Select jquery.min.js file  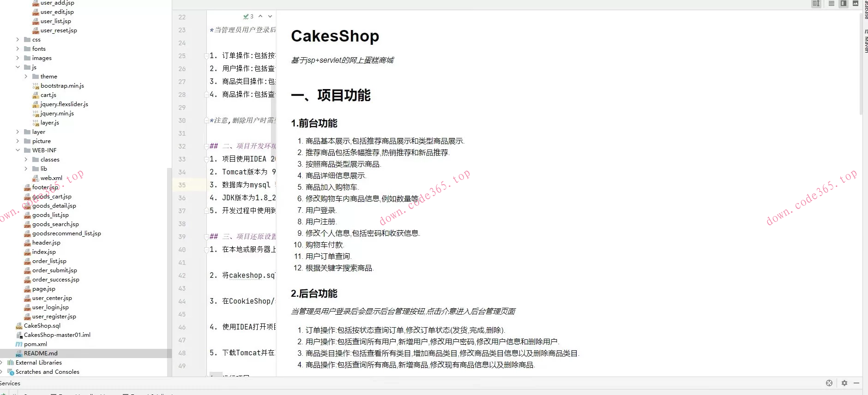[x=57, y=114]
